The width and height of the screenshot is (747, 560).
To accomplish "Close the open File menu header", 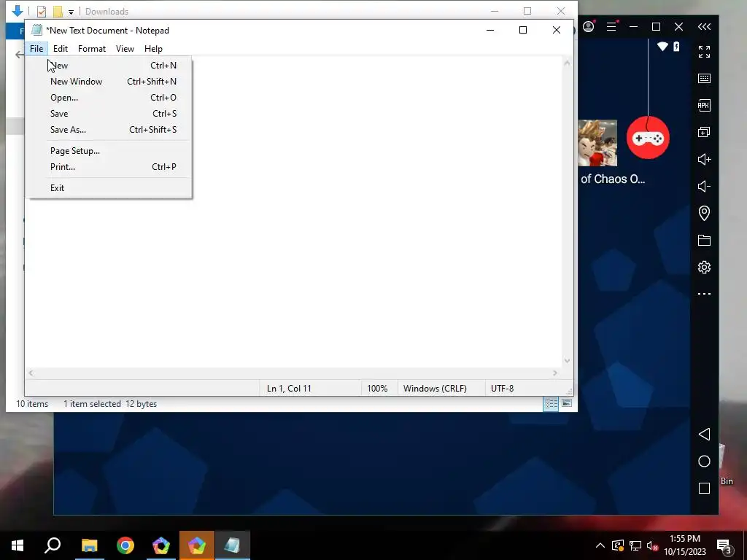I will [36, 49].
